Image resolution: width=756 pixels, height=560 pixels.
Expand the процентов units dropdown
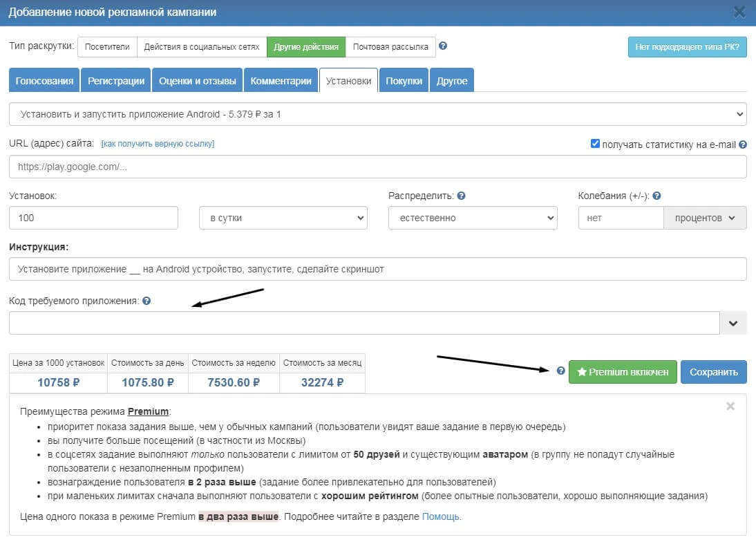705,218
